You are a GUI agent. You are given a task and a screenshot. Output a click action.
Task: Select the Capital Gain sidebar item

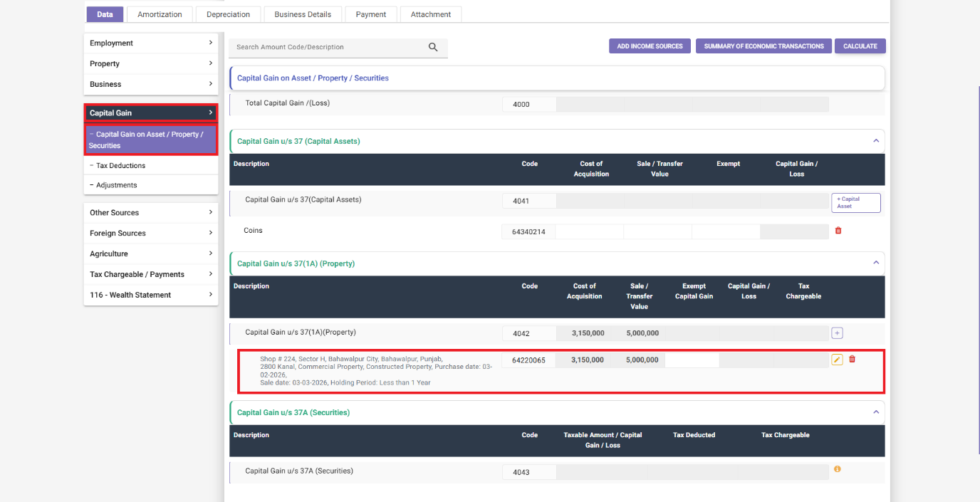coord(151,113)
